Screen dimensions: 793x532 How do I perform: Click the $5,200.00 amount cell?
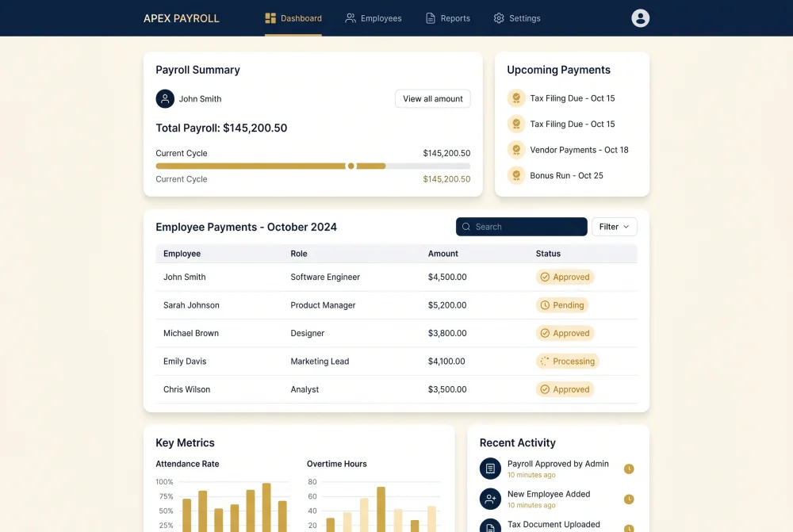(447, 305)
